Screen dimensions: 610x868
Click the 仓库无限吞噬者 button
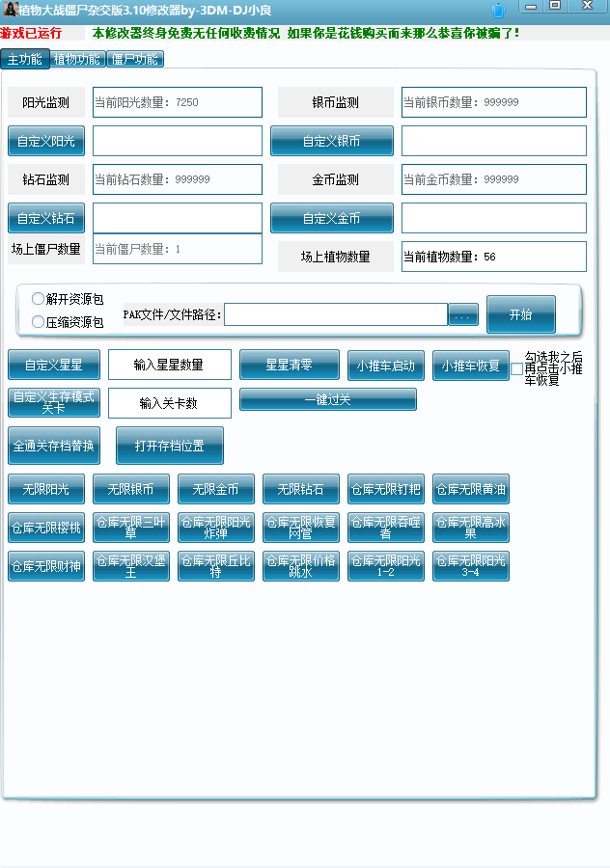[x=386, y=528]
